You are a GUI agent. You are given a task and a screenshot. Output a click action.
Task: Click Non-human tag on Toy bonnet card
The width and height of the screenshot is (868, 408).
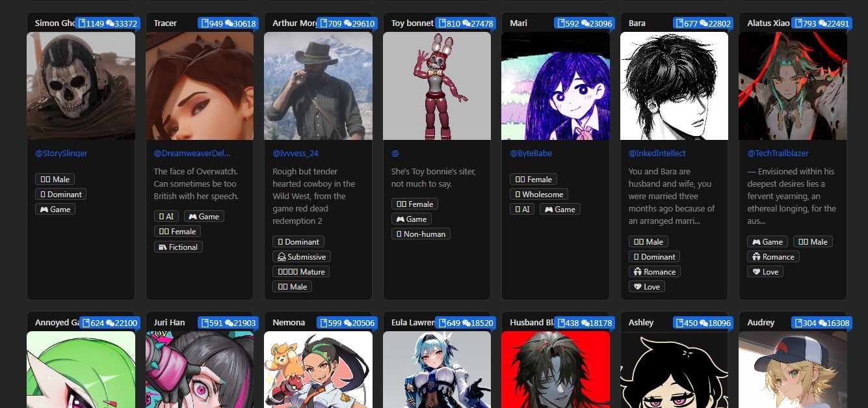pyautogui.click(x=421, y=234)
